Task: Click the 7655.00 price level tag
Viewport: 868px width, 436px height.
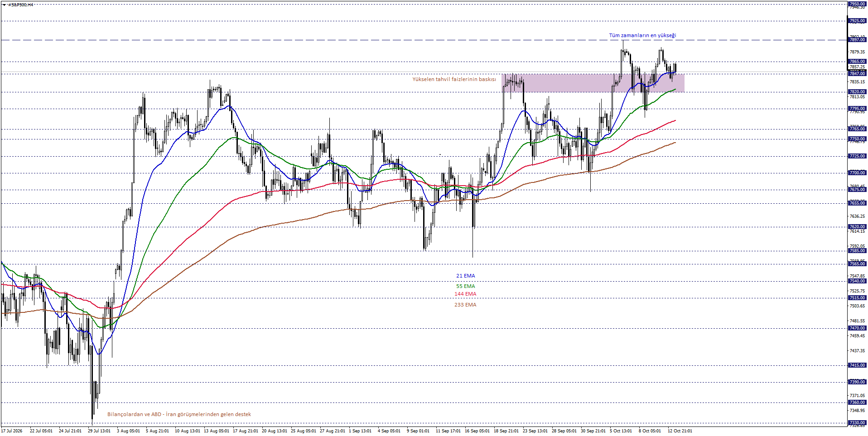Action: coord(857,203)
